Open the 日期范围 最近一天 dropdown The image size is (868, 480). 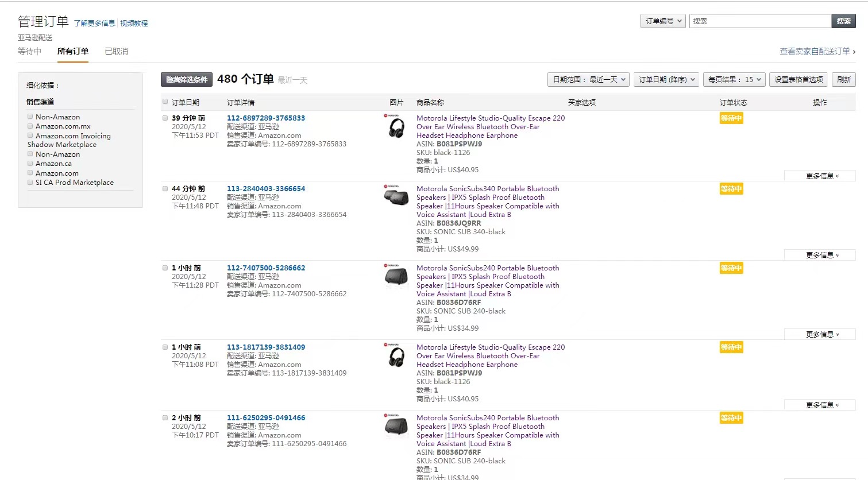[588, 80]
